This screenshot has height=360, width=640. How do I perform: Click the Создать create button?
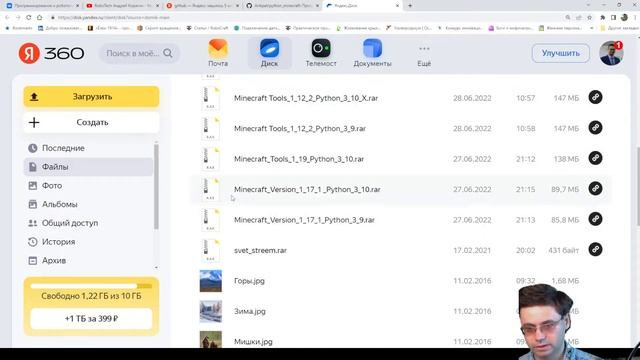coord(91,122)
